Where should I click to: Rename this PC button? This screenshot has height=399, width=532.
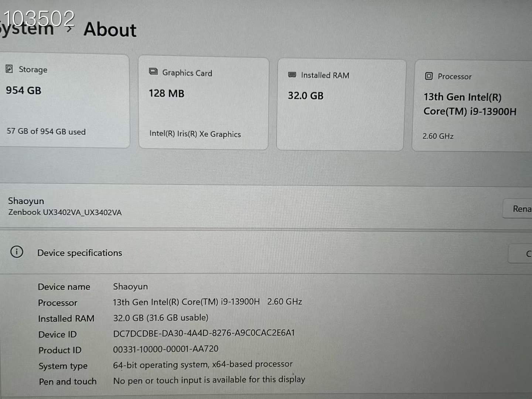(518, 209)
